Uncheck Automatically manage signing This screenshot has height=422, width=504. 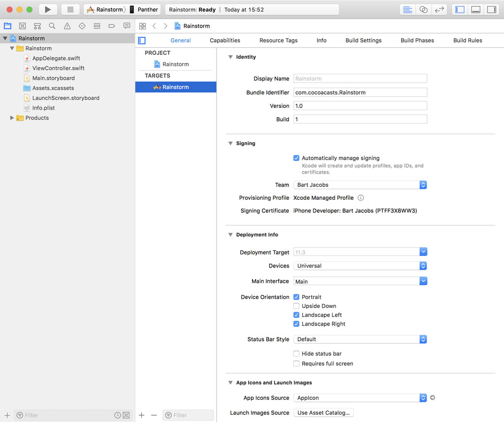click(296, 158)
